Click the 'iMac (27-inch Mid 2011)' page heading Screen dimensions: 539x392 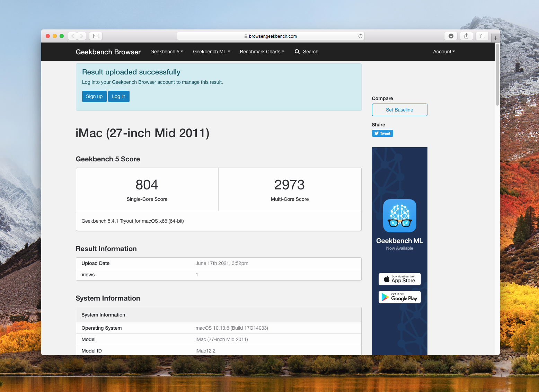click(x=142, y=133)
